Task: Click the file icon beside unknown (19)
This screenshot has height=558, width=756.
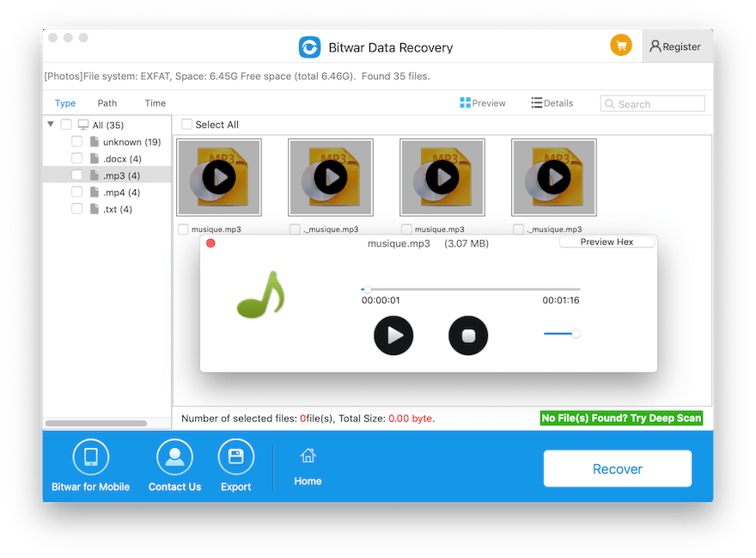Action: coord(94,141)
